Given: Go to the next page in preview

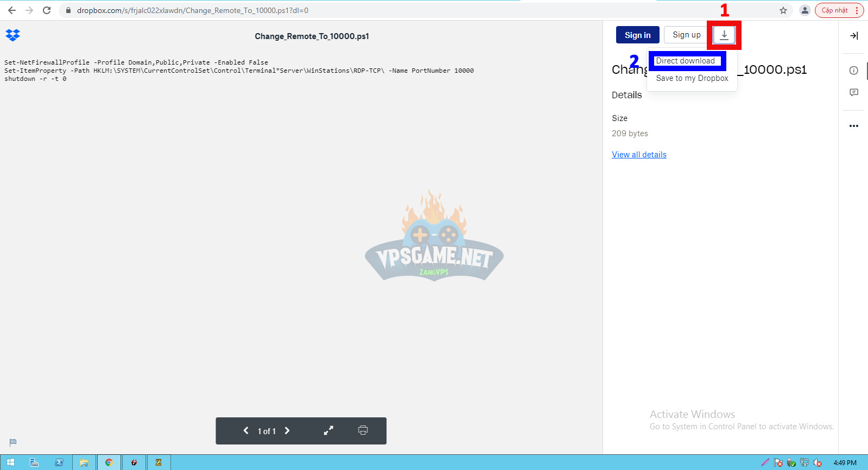Looking at the screenshot, I should tap(287, 430).
